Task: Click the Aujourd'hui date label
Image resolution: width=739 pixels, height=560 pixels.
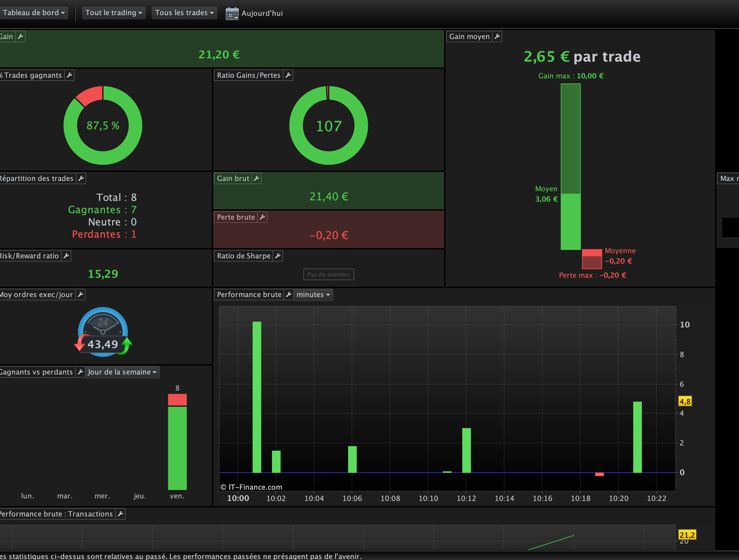Action: point(262,13)
